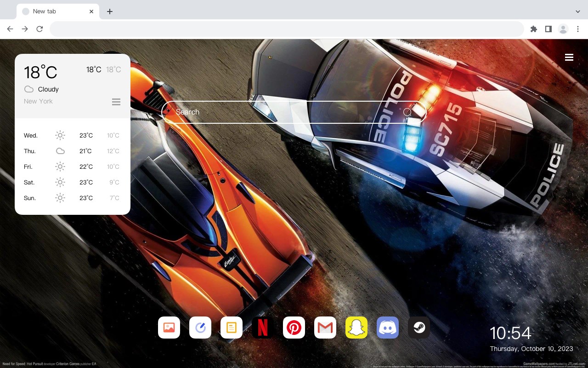Go back to previous page
588x368 pixels.
click(10, 29)
